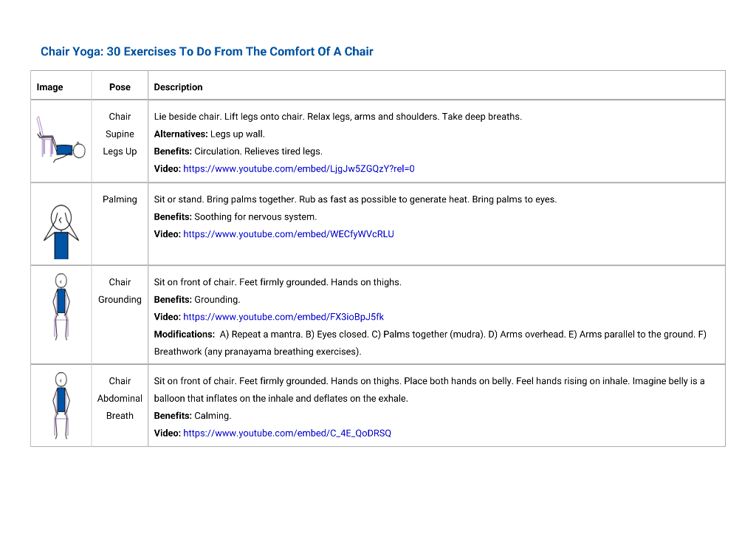Click the Palming pose illustration

[61, 231]
